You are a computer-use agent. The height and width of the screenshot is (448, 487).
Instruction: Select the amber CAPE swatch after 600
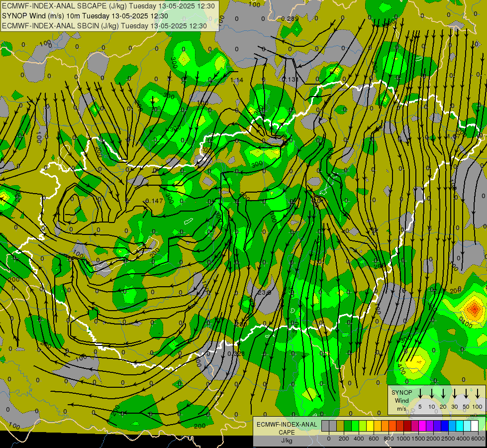378,426
